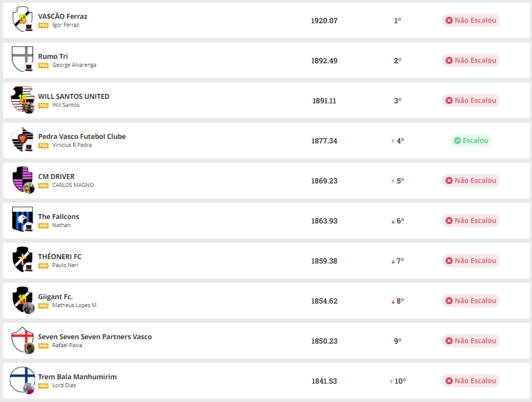The image size is (532, 402).
Task: Select the WILL SANTOS UNITED shield icon
Action: pos(22,99)
